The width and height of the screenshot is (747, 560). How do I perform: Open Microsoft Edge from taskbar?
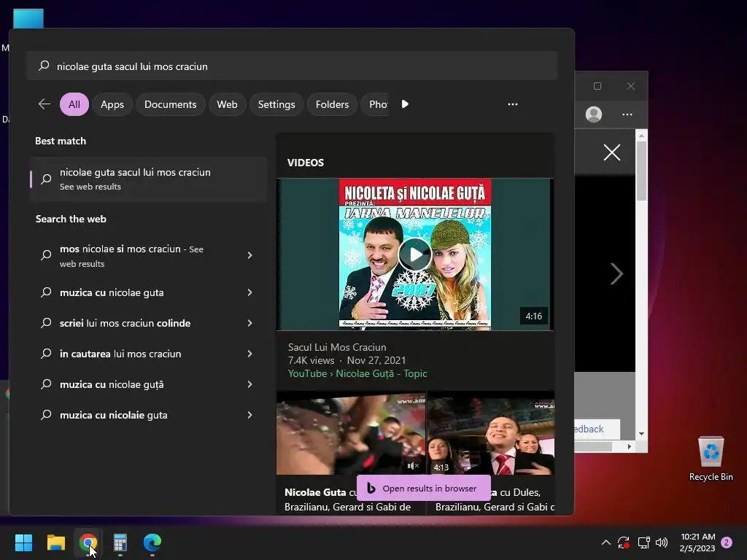(152, 542)
